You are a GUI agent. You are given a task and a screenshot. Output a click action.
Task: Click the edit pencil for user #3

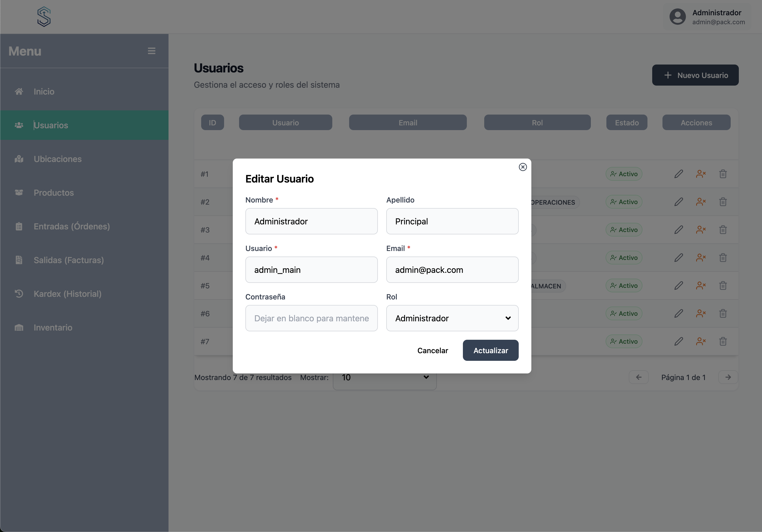pos(679,230)
